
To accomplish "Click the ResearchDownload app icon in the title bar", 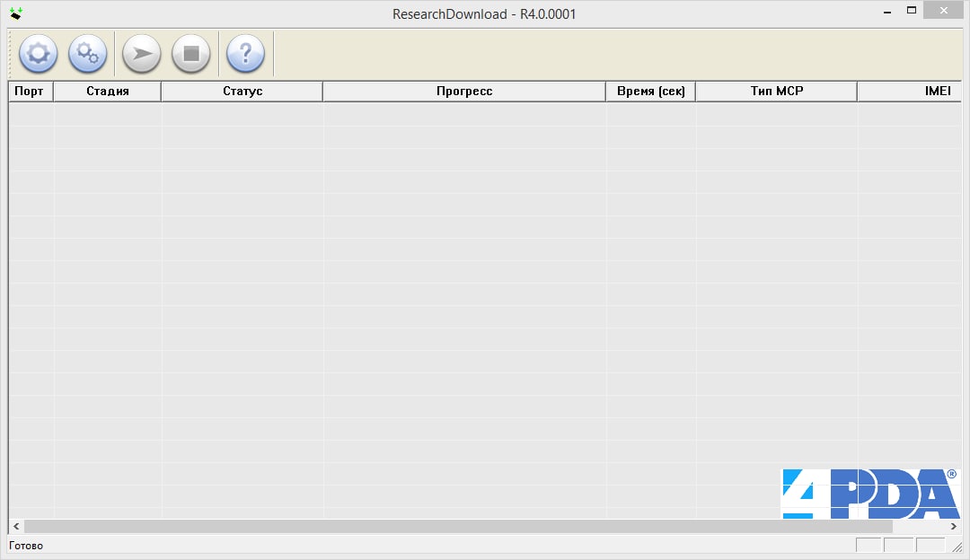I will pos(16,13).
